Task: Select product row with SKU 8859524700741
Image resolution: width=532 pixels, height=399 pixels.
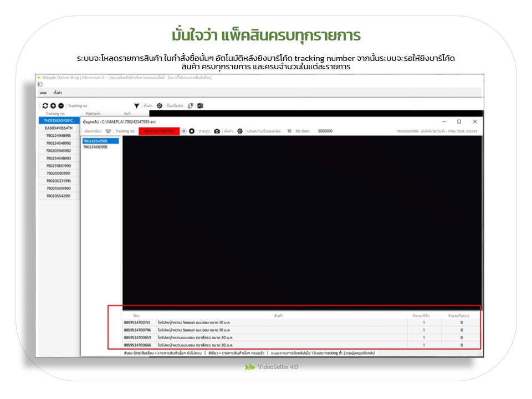Action: point(137,322)
